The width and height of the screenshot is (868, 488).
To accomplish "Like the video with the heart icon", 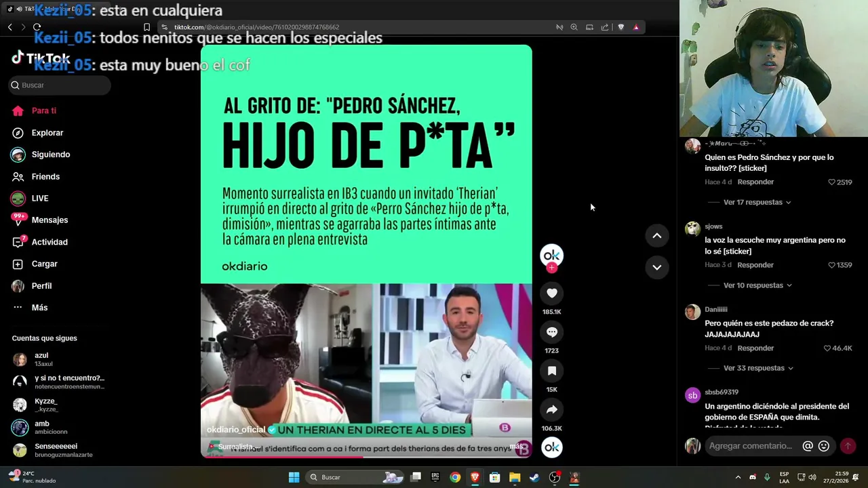I will coord(551,293).
